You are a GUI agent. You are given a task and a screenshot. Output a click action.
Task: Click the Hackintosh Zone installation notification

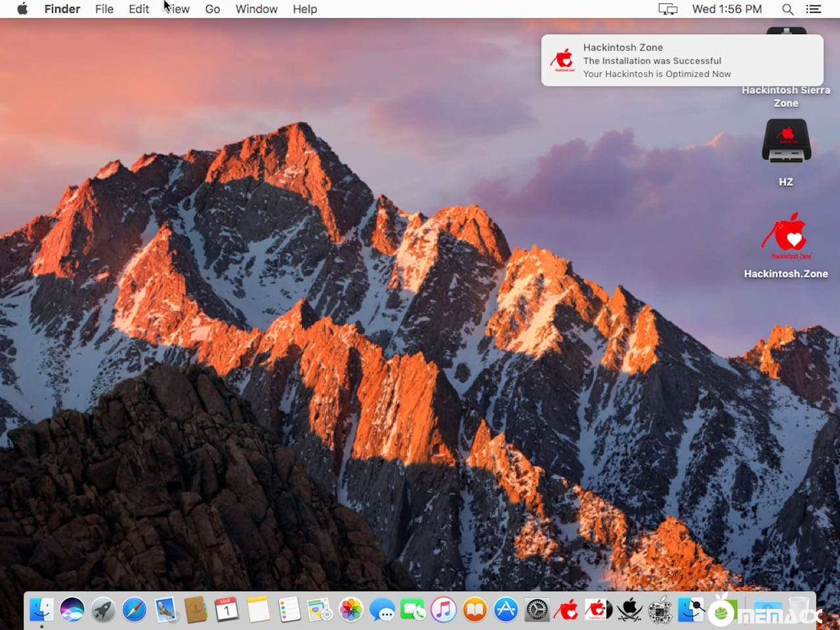coord(682,60)
